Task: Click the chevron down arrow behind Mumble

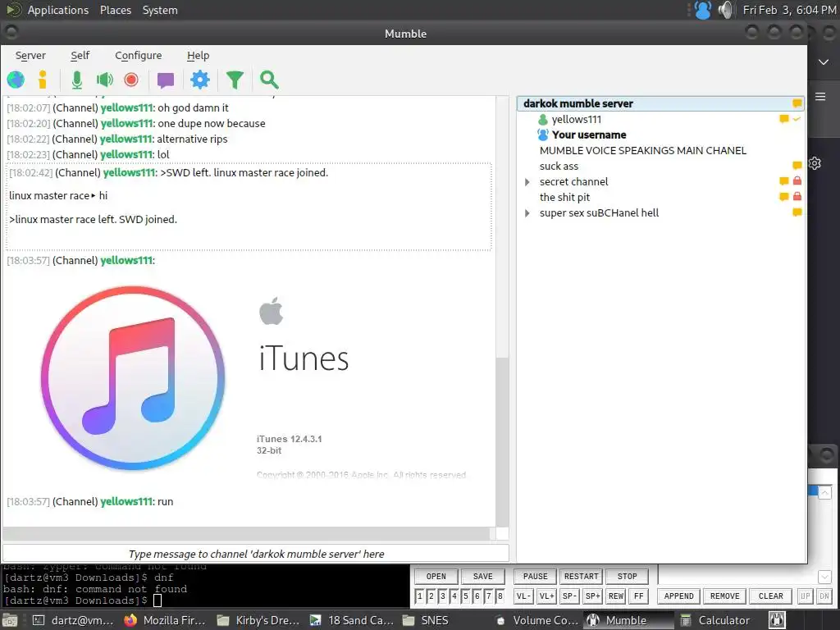Action: point(824,62)
